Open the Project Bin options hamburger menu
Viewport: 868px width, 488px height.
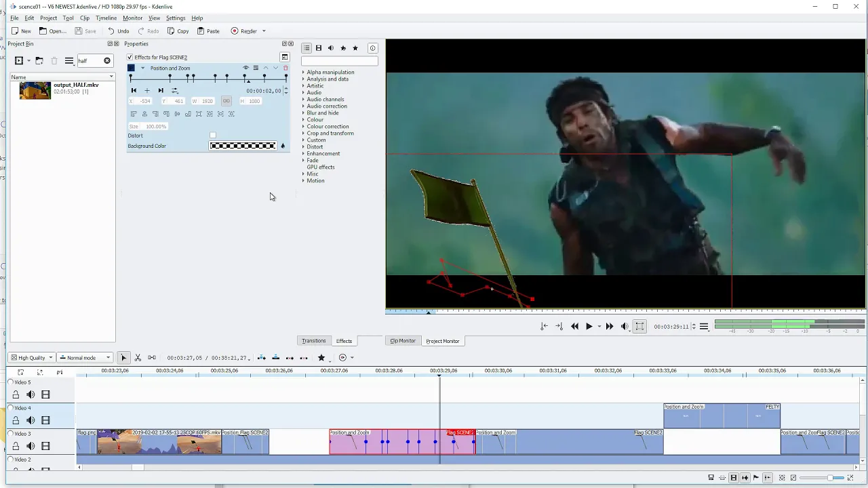(x=69, y=61)
